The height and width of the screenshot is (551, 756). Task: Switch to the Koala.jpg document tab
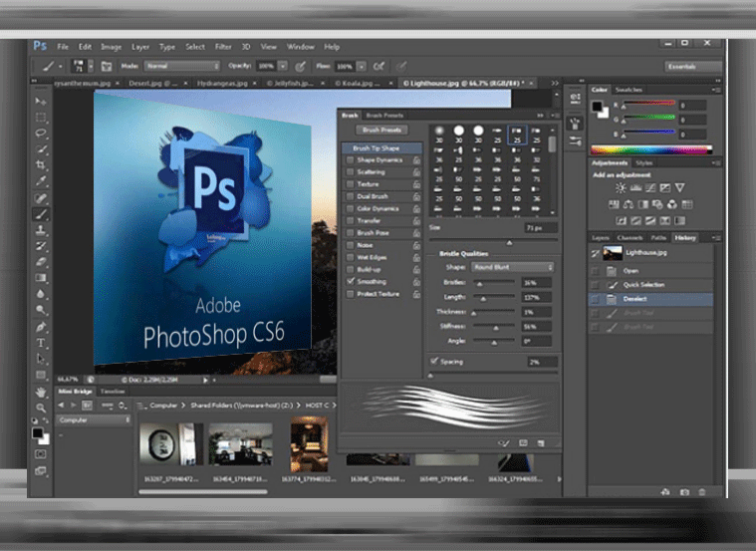[358, 83]
